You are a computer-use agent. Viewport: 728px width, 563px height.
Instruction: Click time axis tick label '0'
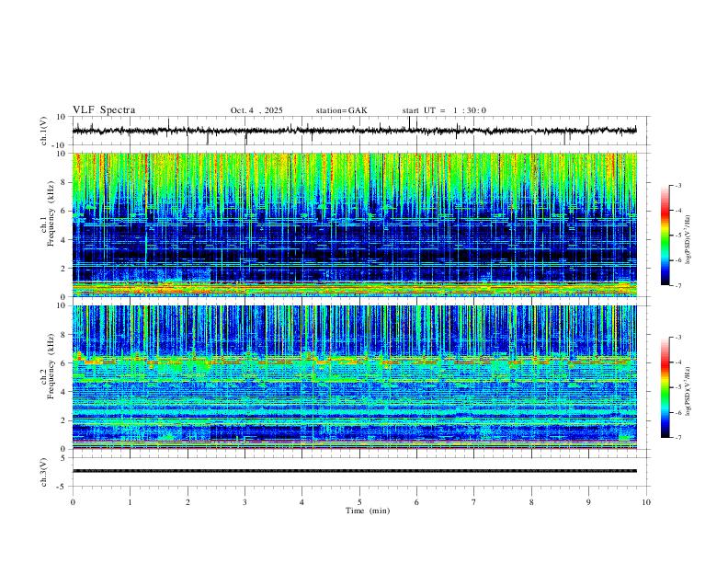pos(73,502)
